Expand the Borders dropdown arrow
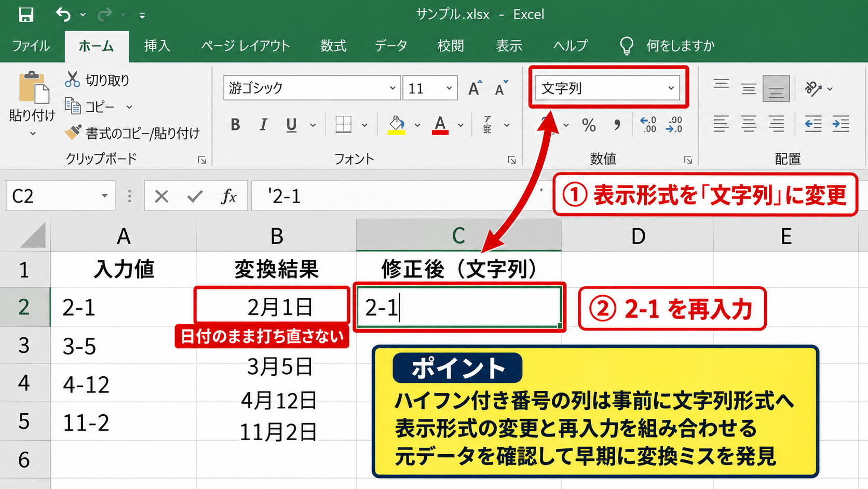 (364, 125)
